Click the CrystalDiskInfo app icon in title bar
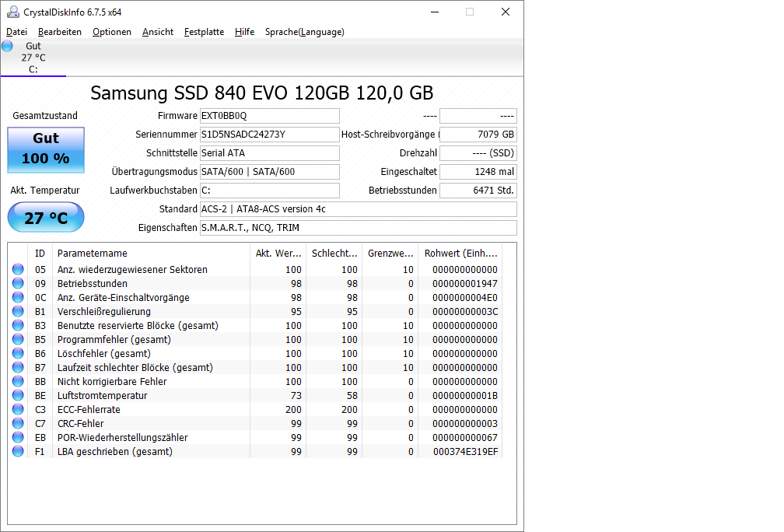Viewport: 784px width, 532px height. (13, 12)
